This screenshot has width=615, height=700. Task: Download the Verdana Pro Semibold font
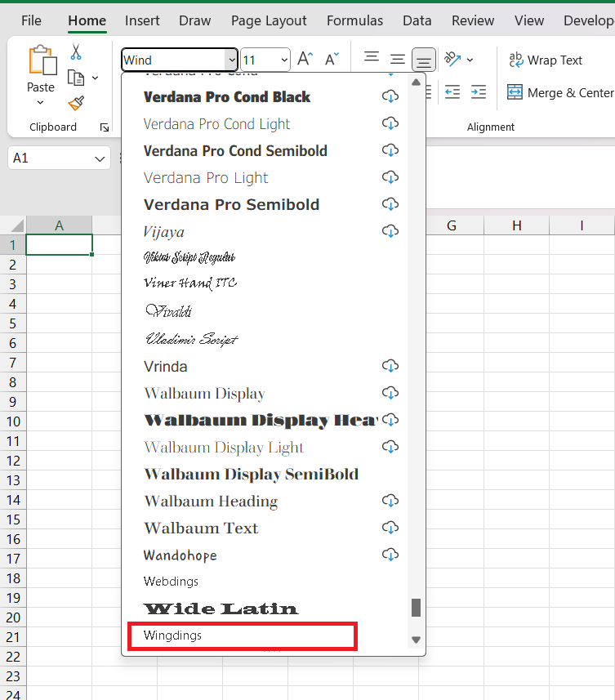click(390, 204)
